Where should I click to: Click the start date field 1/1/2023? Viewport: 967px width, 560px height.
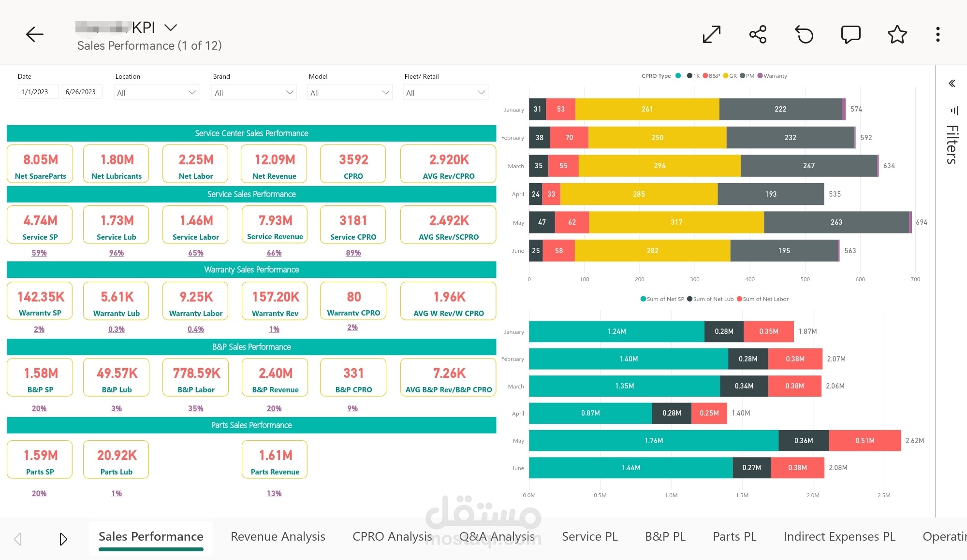click(38, 92)
